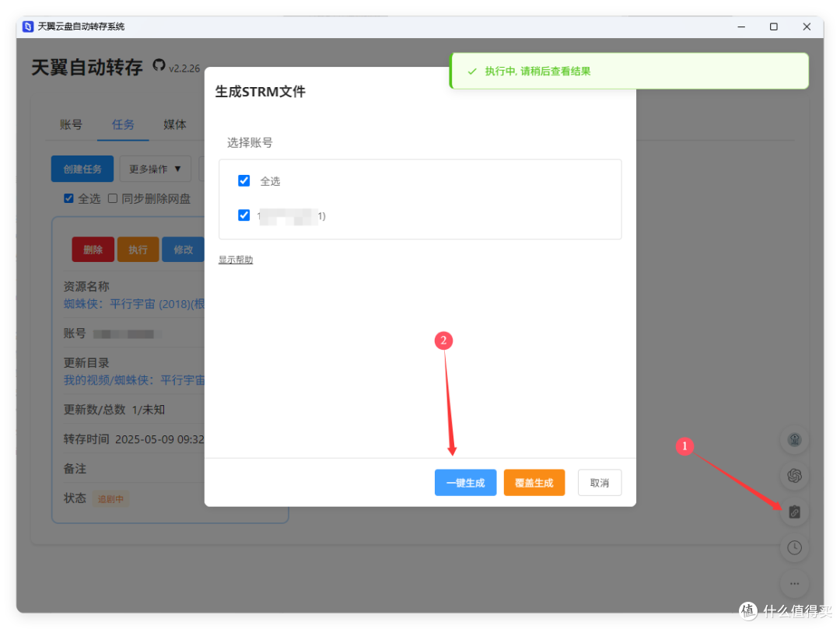Click the topmost round floating icon
Screen dimensions: 840x629
point(794,440)
